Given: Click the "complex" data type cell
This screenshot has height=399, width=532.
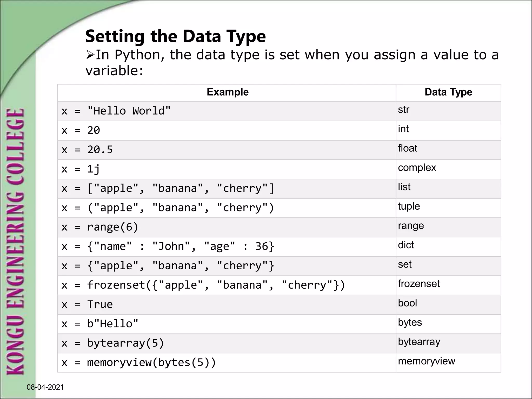Looking at the screenshot, I should click(x=417, y=168).
